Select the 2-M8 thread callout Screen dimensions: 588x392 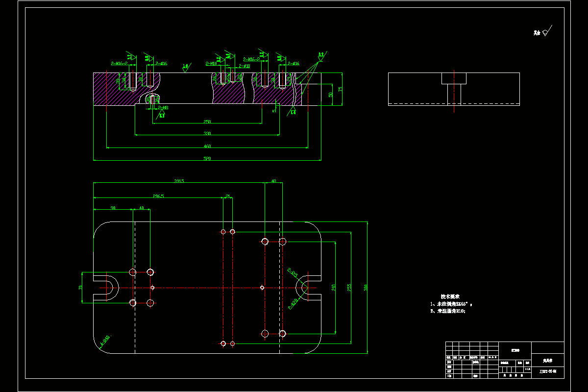tap(163, 107)
